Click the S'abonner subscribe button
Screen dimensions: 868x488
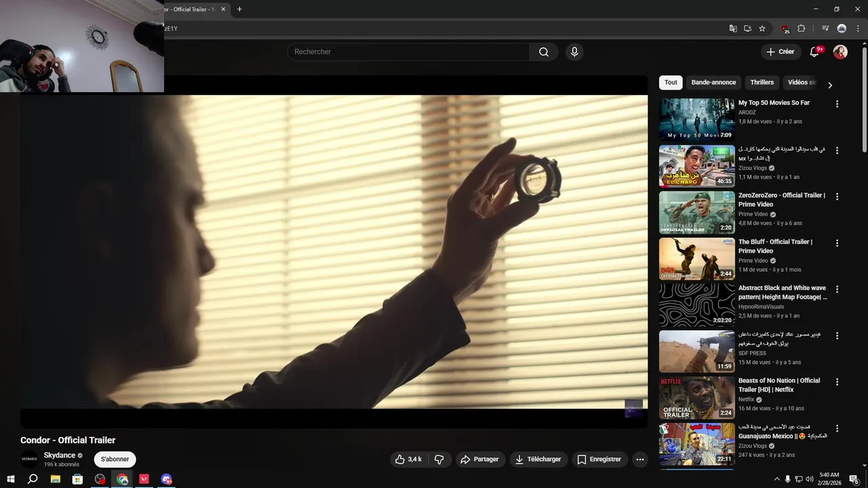tap(115, 460)
